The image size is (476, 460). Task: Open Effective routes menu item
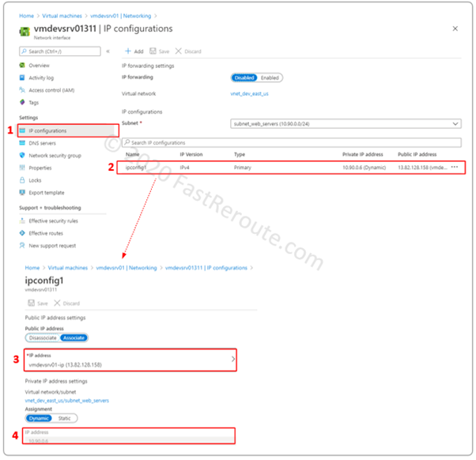click(x=46, y=233)
